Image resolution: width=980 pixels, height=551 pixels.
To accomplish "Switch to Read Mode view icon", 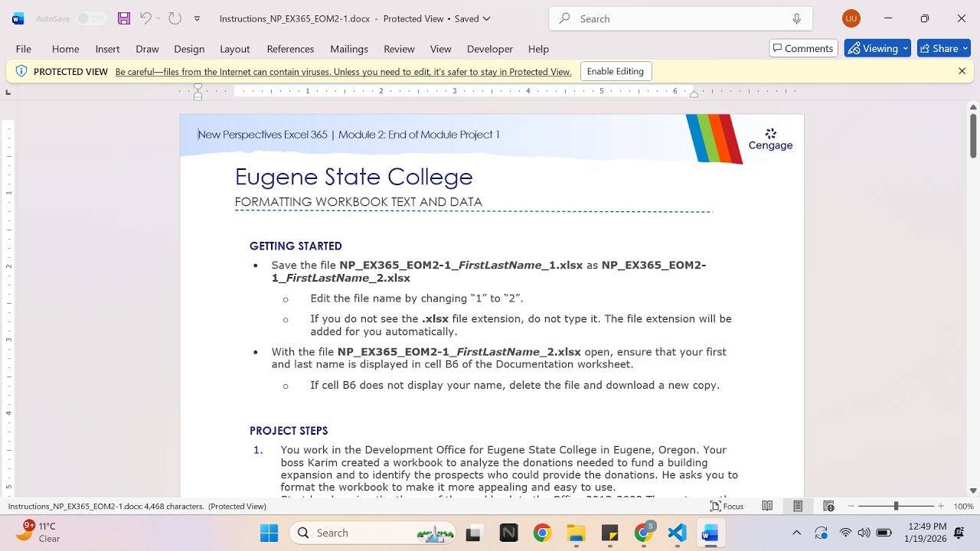I will [767, 506].
